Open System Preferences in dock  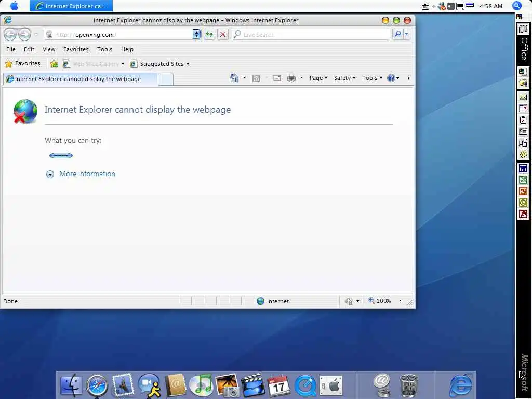[331, 386]
